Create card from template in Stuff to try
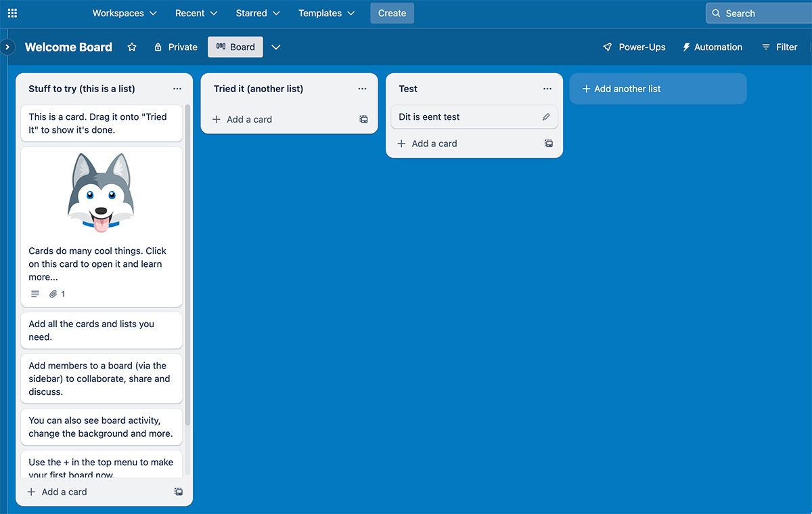Viewport: 812px width, 514px height. (179, 492)
